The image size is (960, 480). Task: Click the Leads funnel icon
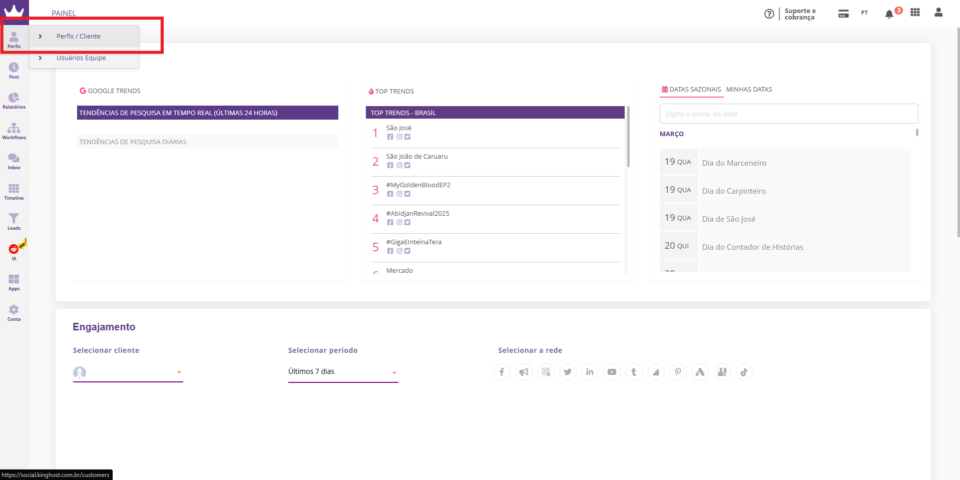coord(14,221)
